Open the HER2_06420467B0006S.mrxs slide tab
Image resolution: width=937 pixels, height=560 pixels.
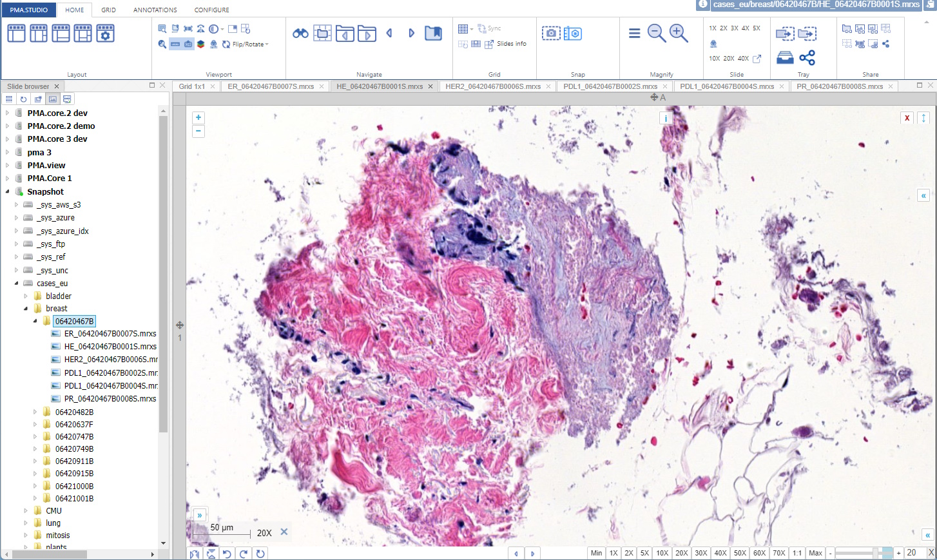pos(493,86)
